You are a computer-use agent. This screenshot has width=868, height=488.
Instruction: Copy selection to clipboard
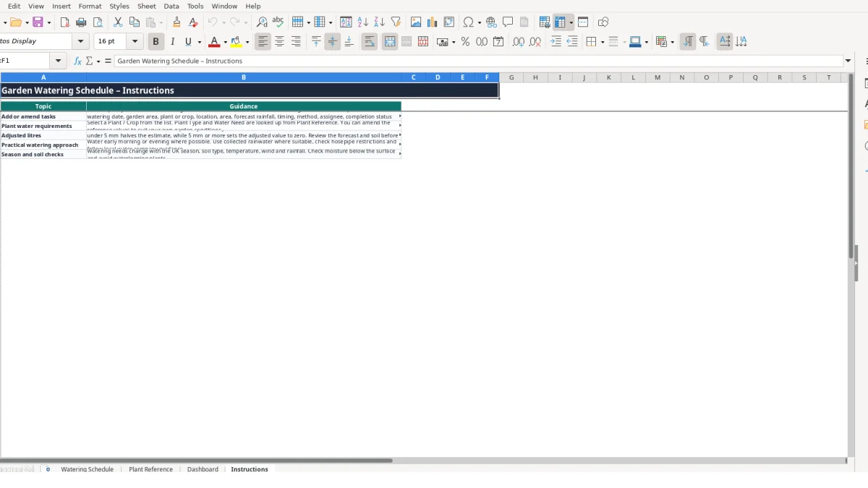[x=135, y=22]
